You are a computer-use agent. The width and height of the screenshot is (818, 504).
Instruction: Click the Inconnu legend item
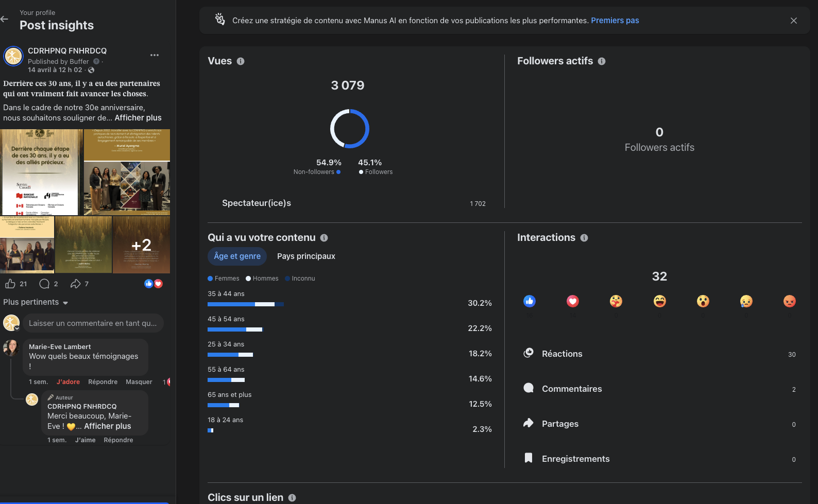300,279
